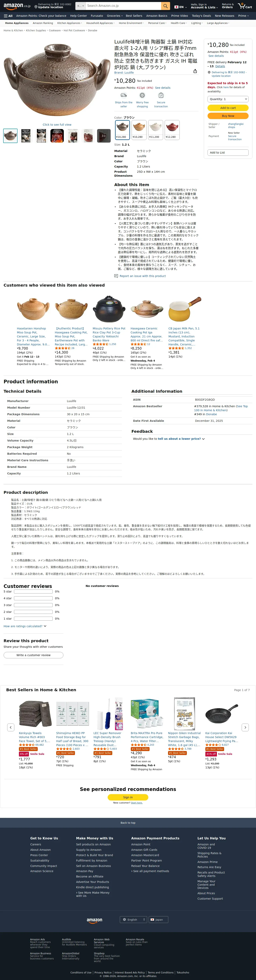Open the All hamburger menu
The width and height of the screenshot is (256, 980).
[8, 16]
